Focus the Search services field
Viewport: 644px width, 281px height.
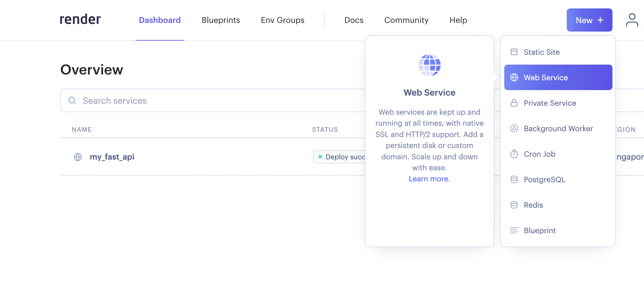tap(213, 101)
